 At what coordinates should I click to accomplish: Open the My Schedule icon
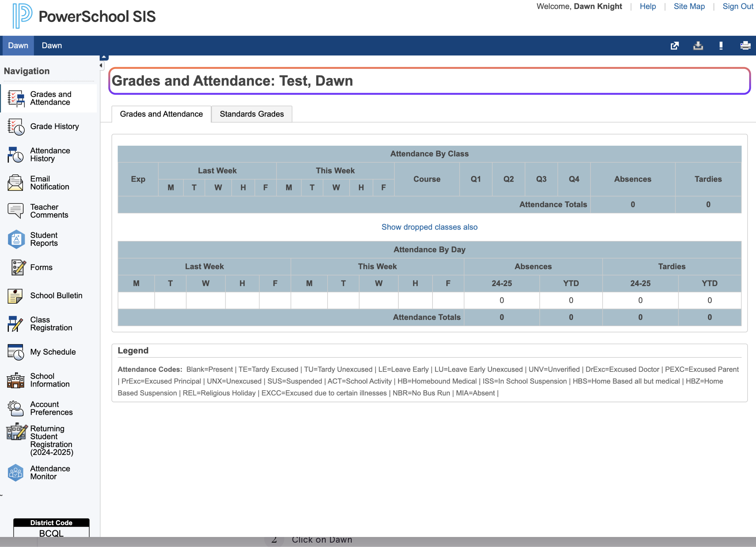tap(16, 352)
